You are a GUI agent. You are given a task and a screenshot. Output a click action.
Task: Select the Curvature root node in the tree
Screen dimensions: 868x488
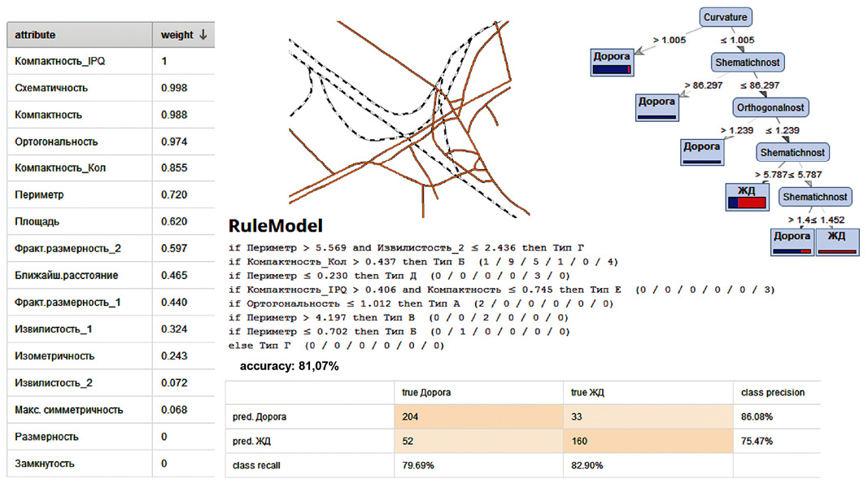point(725,17)
